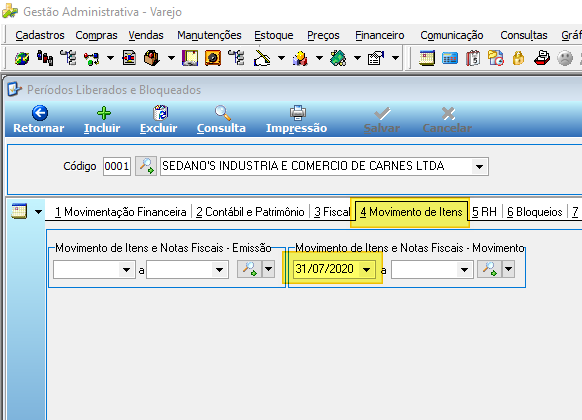Screen dimensions: 582x420
Task: Click the folder with clock icon
Action: 496,58
